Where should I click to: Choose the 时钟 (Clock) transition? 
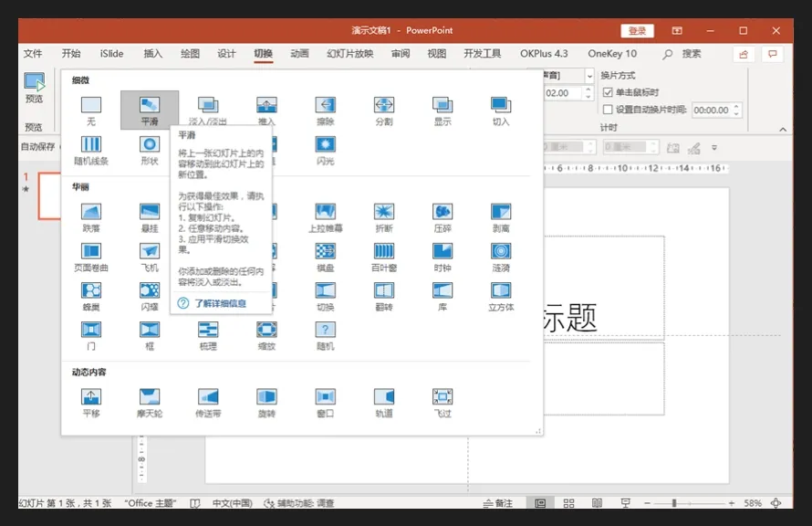[x=442, y=257]
